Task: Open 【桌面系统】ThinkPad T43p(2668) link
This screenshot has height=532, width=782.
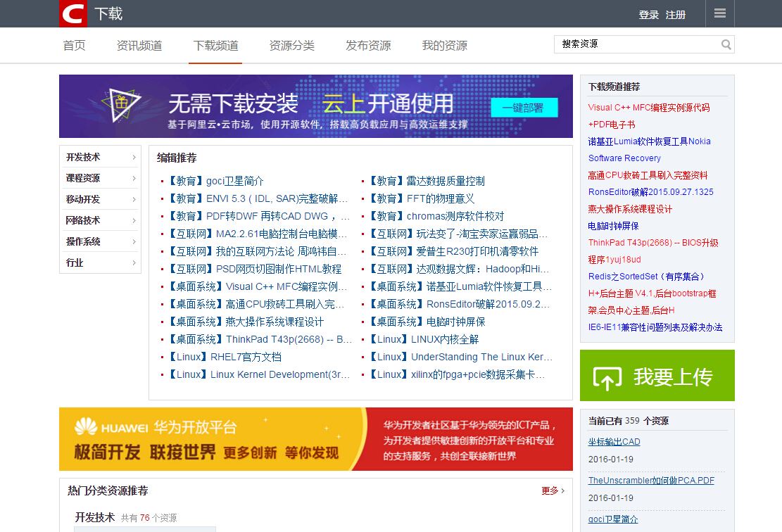Action: [259, 339]
